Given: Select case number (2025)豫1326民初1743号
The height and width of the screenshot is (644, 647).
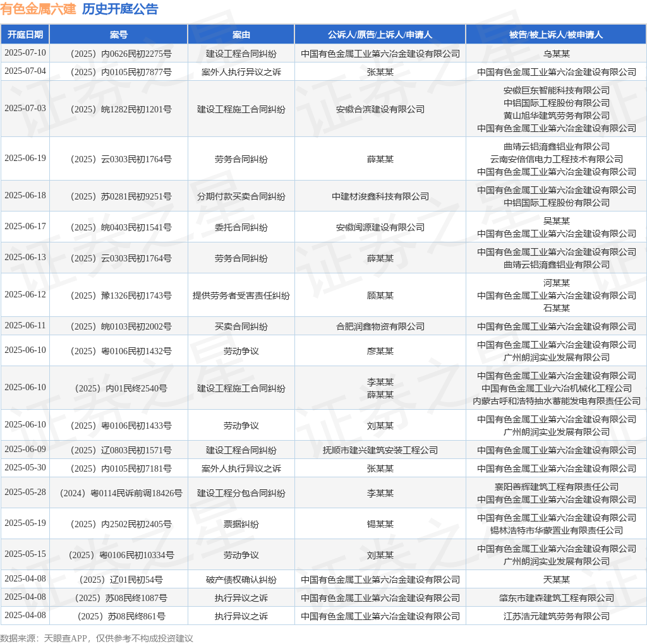Looking at the screenshot, I should click(x=121, y=295).
